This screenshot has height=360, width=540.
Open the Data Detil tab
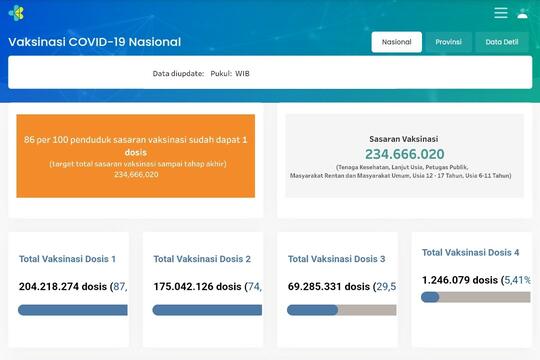pyautogui.click(x=501, y=42)
